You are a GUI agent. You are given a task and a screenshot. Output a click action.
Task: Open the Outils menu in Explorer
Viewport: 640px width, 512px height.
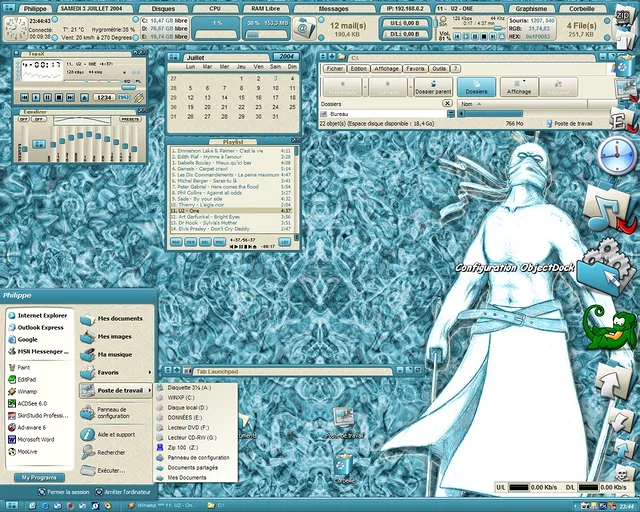[x=439, y=68]
